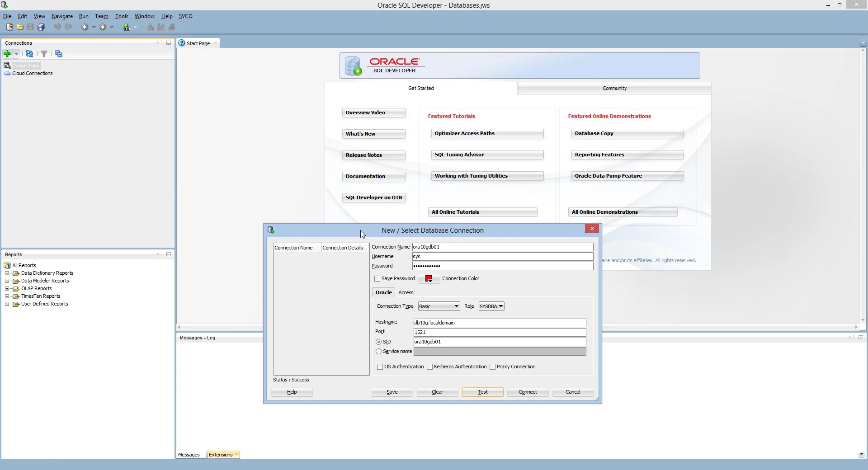
Task: Click the Open folder toolbar icon
Action: click(x=20, y=27)
